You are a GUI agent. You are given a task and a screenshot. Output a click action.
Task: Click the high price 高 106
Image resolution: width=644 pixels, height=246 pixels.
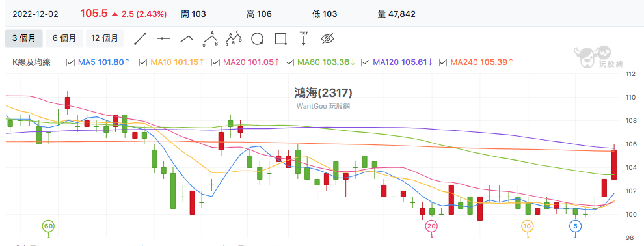point(259,14)
